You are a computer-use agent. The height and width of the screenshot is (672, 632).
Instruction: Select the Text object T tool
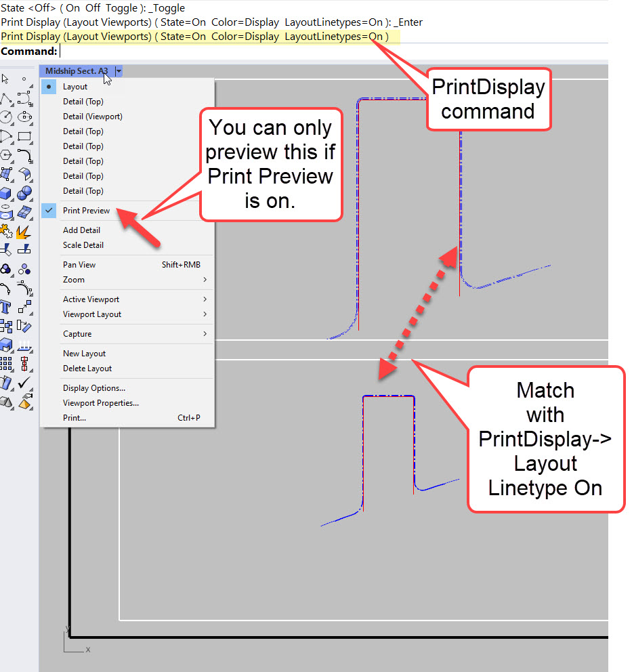coord(6,308)
